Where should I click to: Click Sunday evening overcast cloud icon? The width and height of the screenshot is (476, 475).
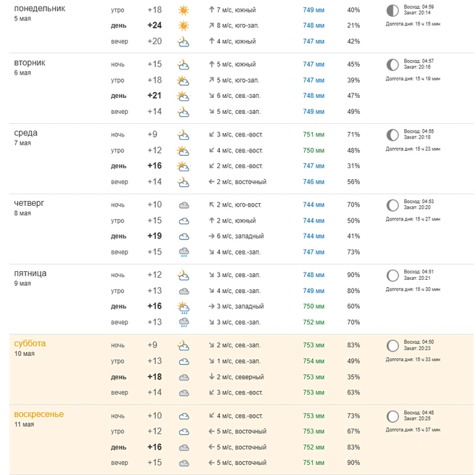tap(184, 463)
